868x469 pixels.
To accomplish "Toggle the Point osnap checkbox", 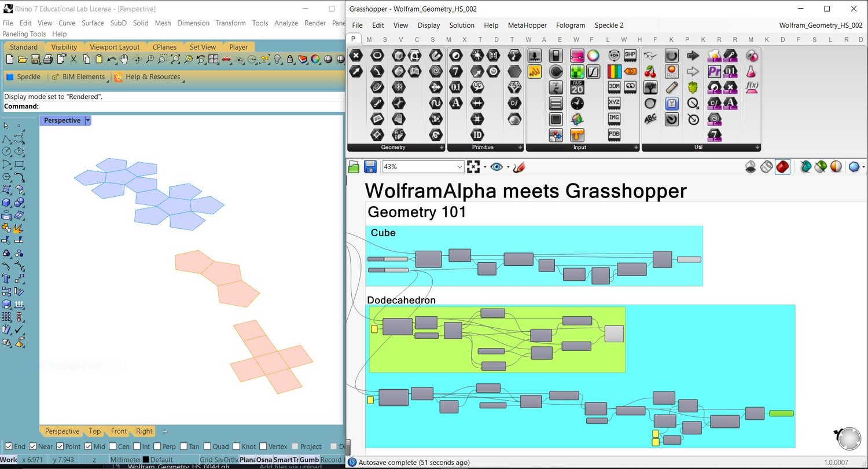I will [x=60, y=446].
